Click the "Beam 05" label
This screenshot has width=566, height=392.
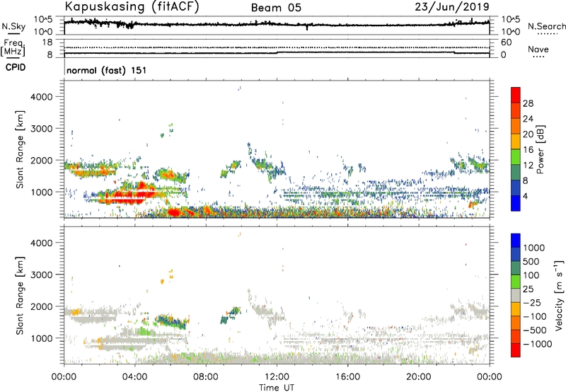coord(276,8)
